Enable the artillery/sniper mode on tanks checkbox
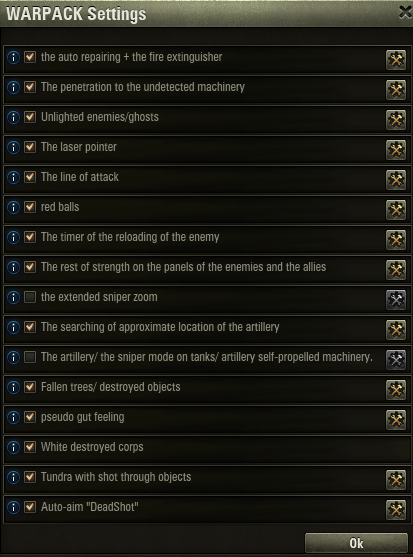 pyautogui.click(x=30, y=357)
